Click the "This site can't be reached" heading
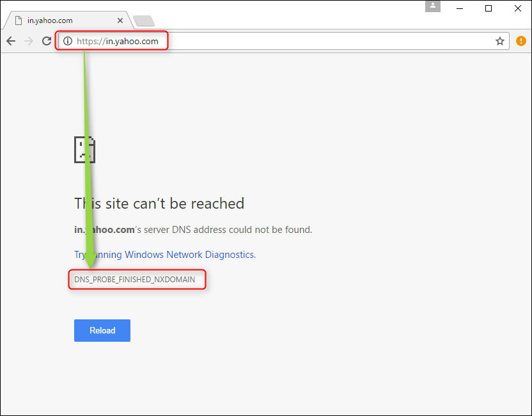Screen dimensions: 532x416 [159, 204]
